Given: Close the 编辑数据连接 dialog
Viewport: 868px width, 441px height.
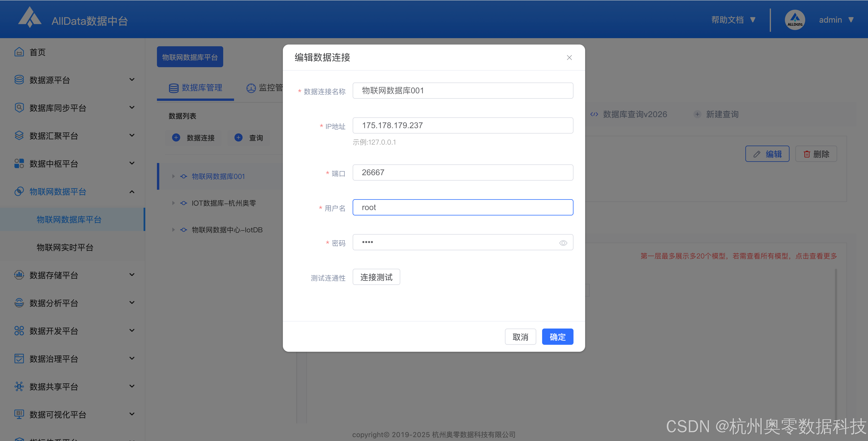Looking at the screenshot, I should tap(569, 57).
